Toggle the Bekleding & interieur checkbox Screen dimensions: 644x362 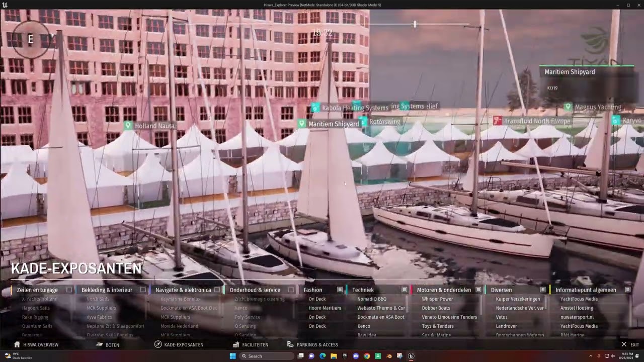[x=143, y=290]
